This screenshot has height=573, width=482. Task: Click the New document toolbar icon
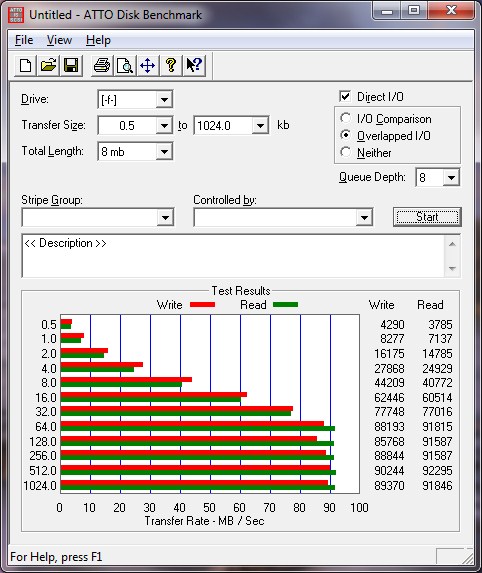click(x=25, y=66)
